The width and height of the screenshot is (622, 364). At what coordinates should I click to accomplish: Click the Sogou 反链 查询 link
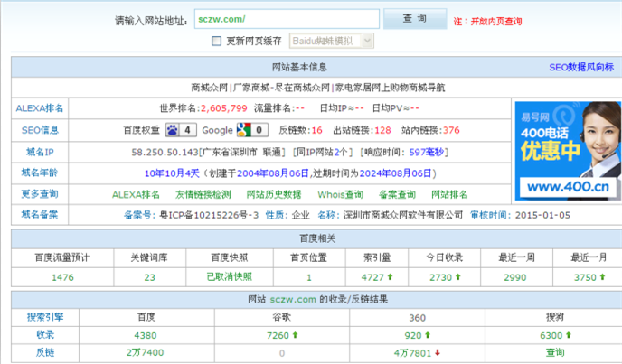[x=555, y=352]
